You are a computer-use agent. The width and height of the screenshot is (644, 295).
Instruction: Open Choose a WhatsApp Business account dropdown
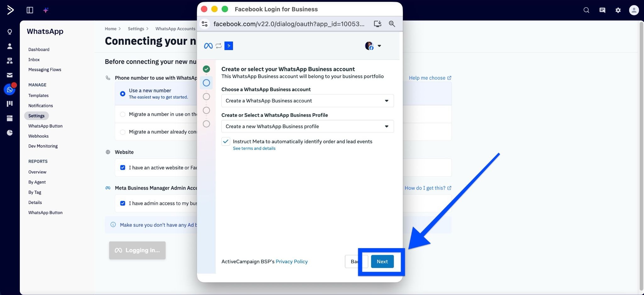[x=308, y=101]
